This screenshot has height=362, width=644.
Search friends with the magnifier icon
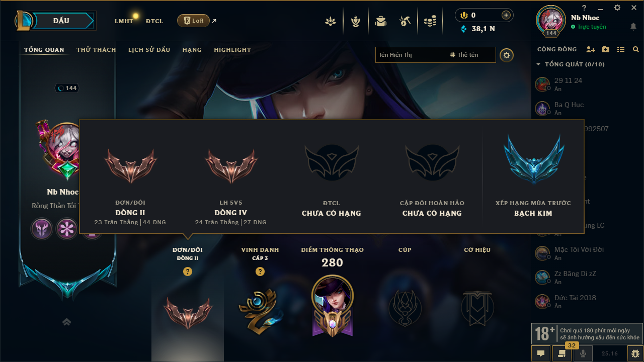pos(636,49)
